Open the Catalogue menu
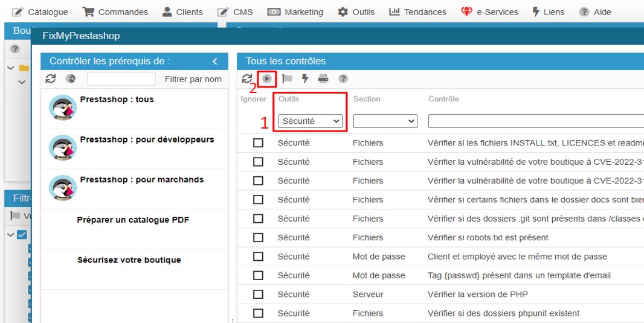The height and width of the screenshot is (323, 644). (x=40, y=12)
